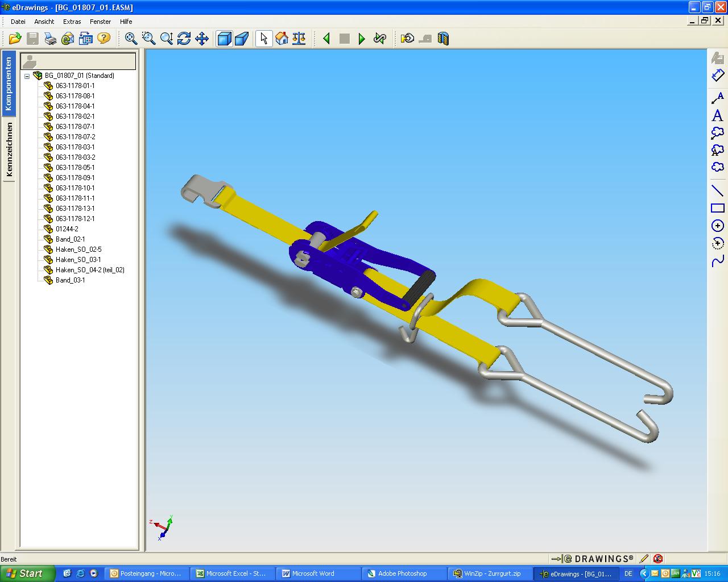Start the animation with the green play button

[362, 39]
